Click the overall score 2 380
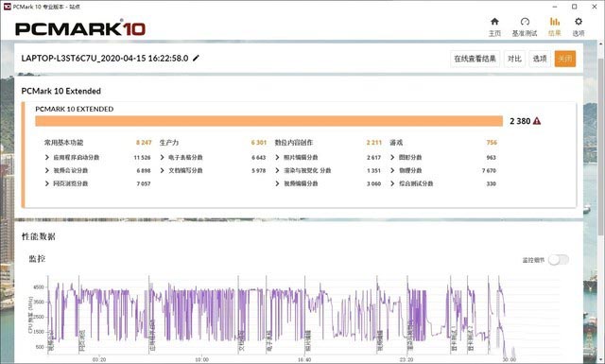Screen dimensions: 605x364 click(520, 121)
